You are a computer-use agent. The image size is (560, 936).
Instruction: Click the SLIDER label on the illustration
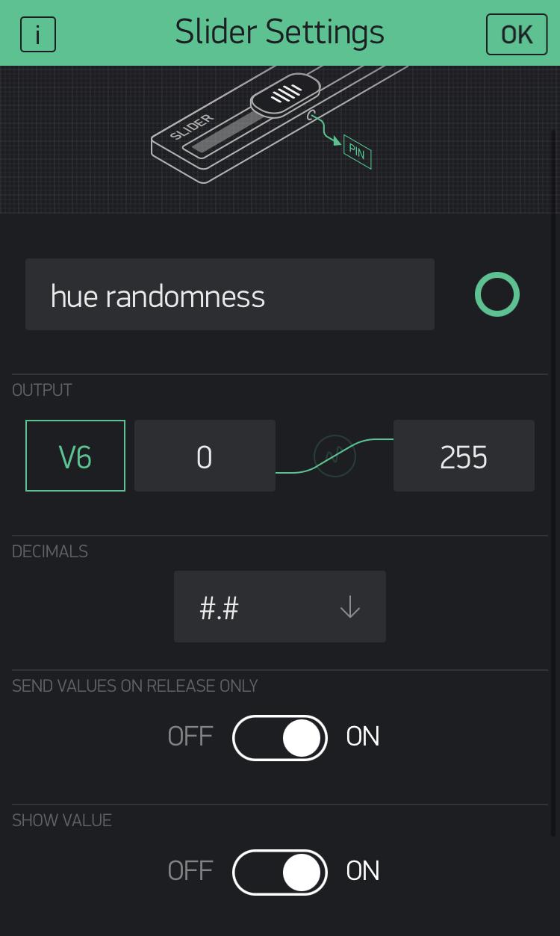192,127
